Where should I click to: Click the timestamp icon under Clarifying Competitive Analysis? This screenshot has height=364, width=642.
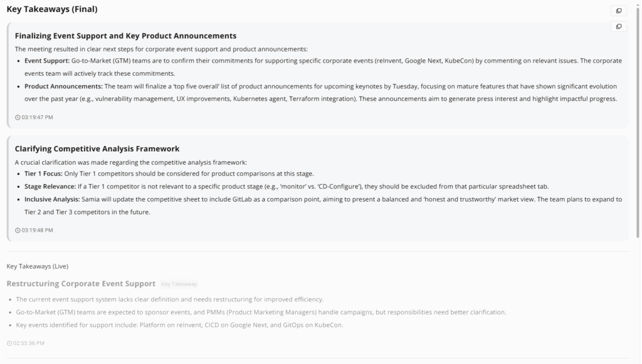coord(17,229)
